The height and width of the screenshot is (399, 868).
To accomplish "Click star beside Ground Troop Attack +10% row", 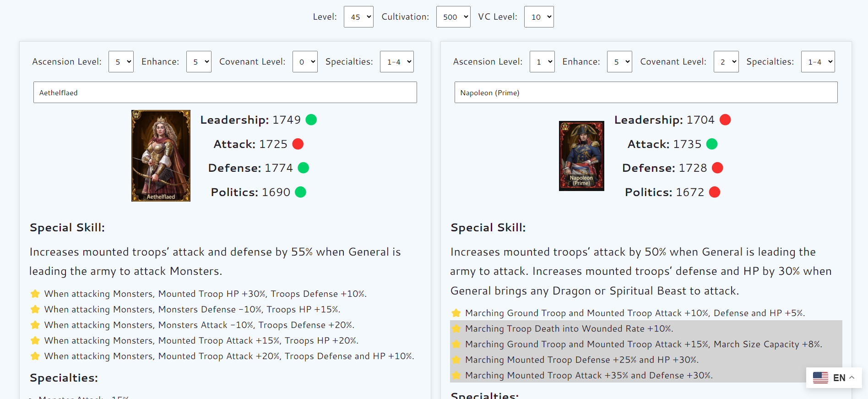I will (x=456, y=313).
